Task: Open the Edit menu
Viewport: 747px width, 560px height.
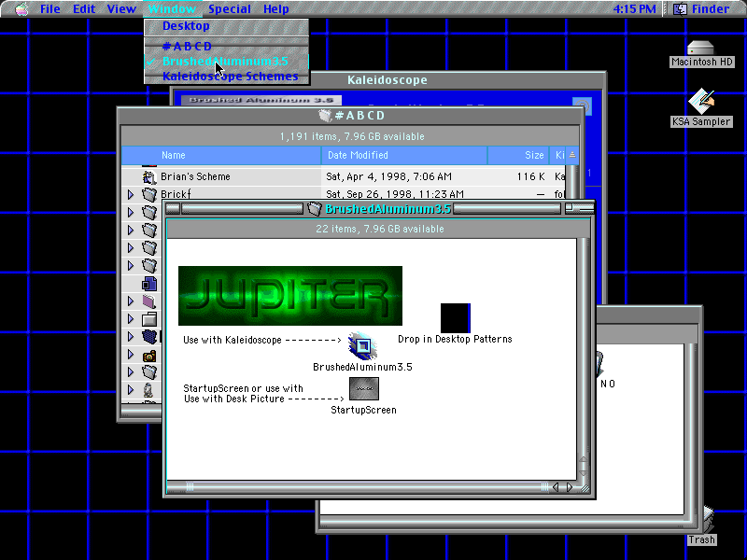Action: pyautogui.click(x=84, y=9)
